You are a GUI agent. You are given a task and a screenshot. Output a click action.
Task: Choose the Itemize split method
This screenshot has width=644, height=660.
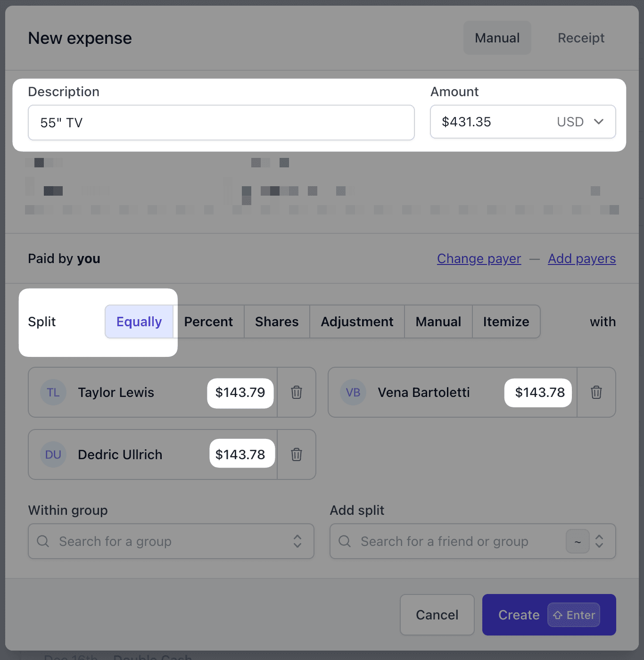click(x=506, y=322)
